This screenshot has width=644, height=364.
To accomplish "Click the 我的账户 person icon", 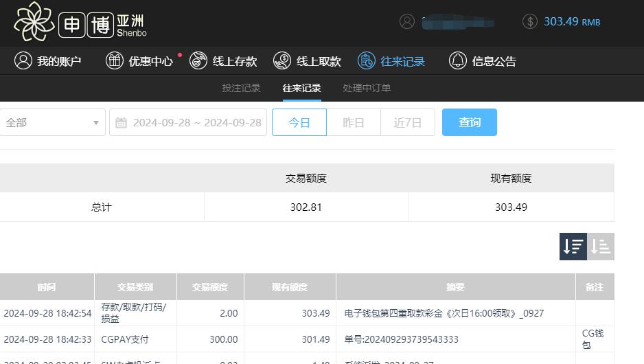I will pyautogui.click(x=23, y=61).
